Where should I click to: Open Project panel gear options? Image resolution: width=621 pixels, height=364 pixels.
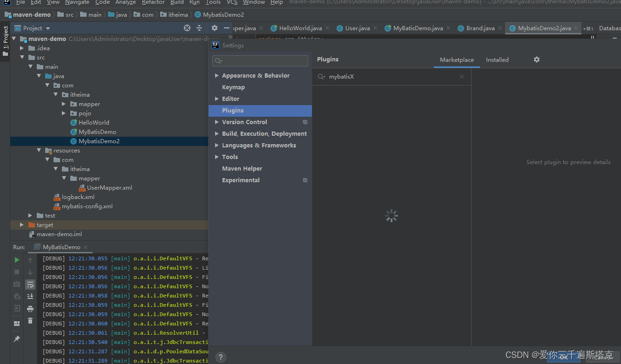point(215,28)
